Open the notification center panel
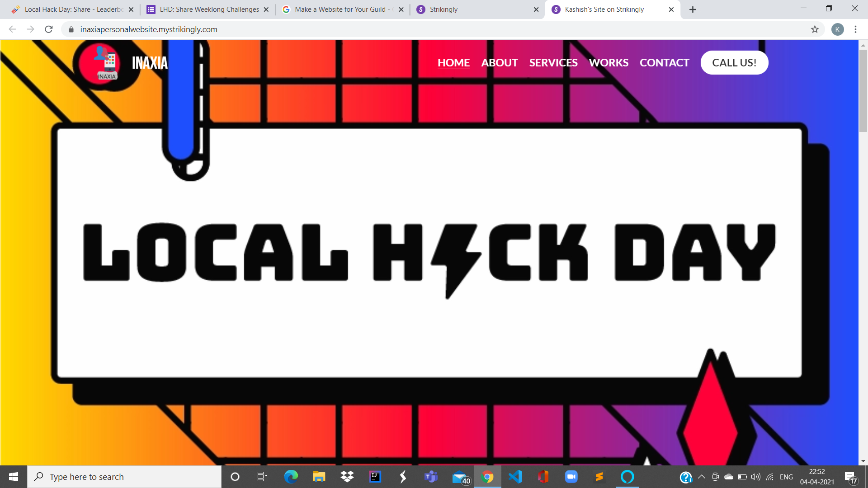Viewport: 868px width, 488px height. tap(850, 477)
